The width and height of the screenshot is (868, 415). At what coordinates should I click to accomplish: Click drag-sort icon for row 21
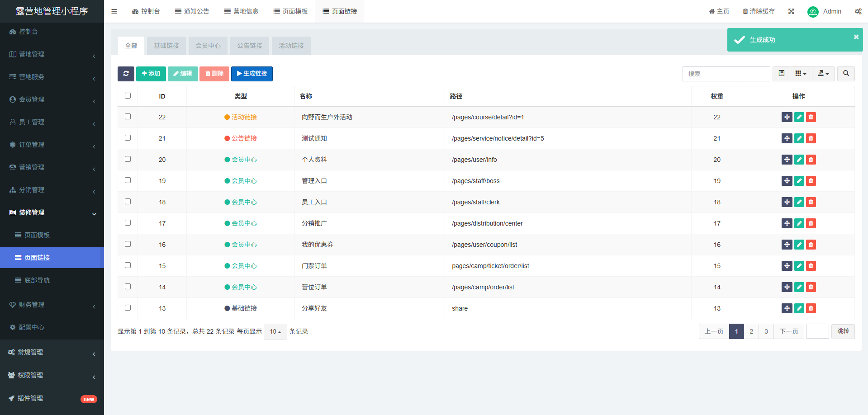(x=787, y=138)
